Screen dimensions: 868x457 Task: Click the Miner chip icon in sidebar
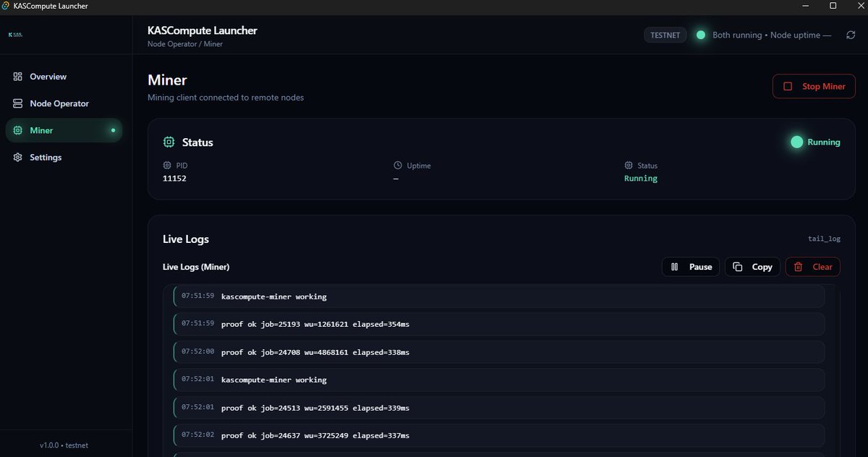point(18,130)
